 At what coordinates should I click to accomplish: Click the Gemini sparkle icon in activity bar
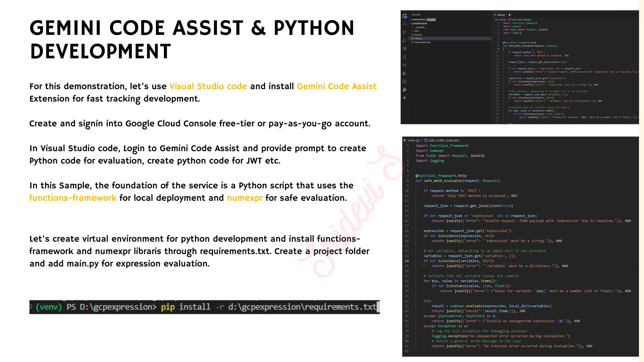[405, 98]
